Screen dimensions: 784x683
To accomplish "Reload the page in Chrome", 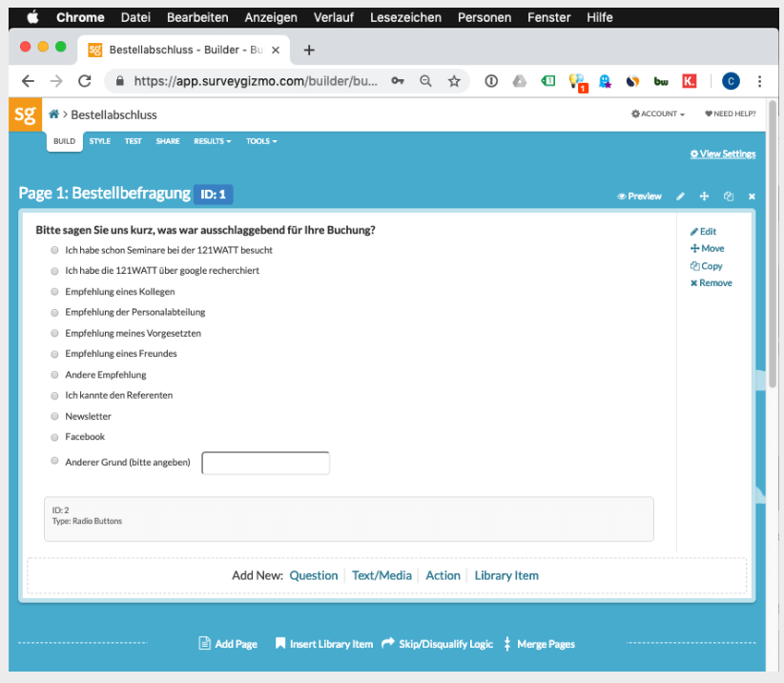I will (85, 81).
